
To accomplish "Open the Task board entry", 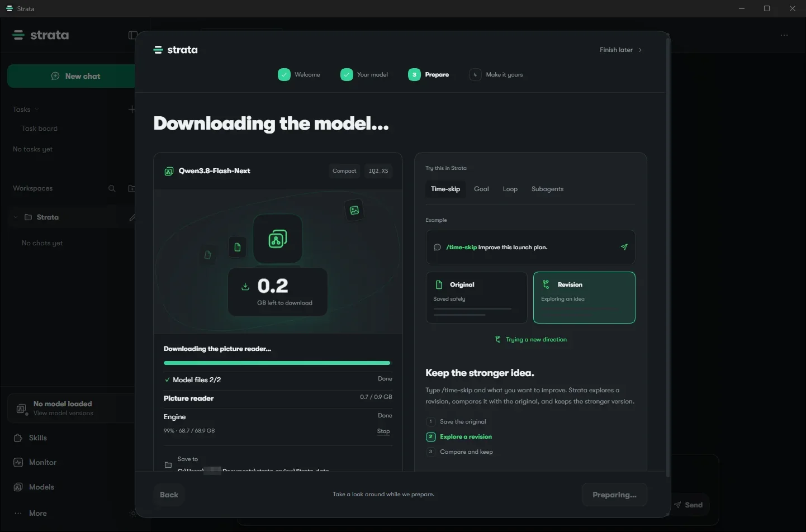I will 40,129.
